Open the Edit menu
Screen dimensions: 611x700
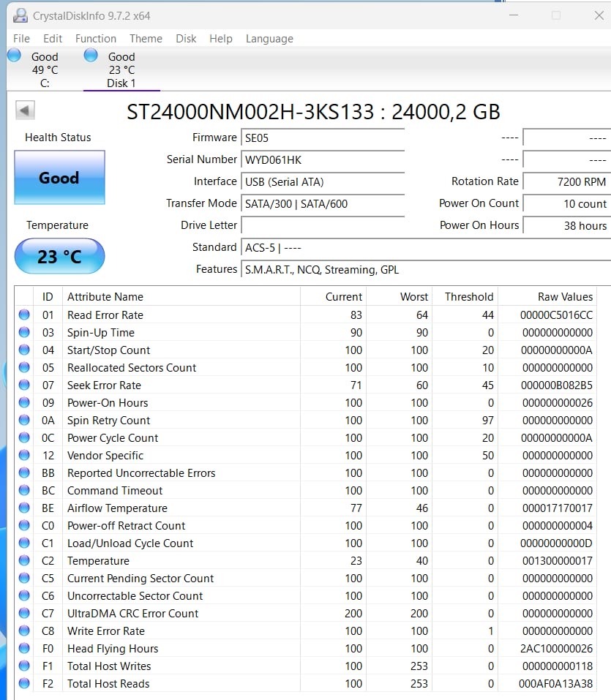(x=53, y=39)
